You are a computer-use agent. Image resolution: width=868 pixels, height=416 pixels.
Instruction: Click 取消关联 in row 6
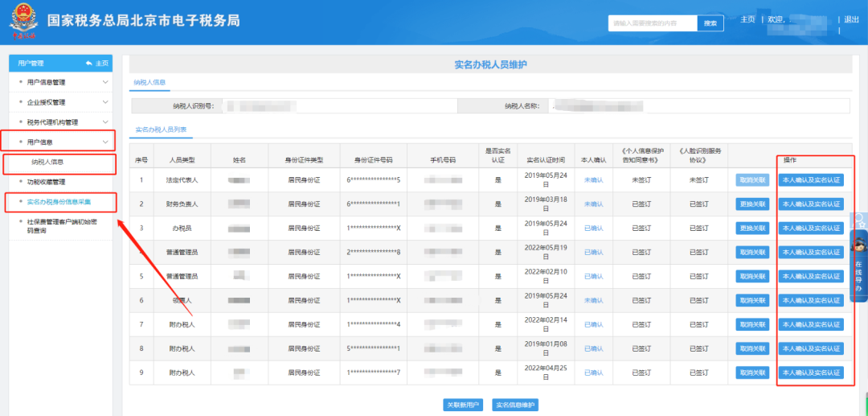pos(752,300)
